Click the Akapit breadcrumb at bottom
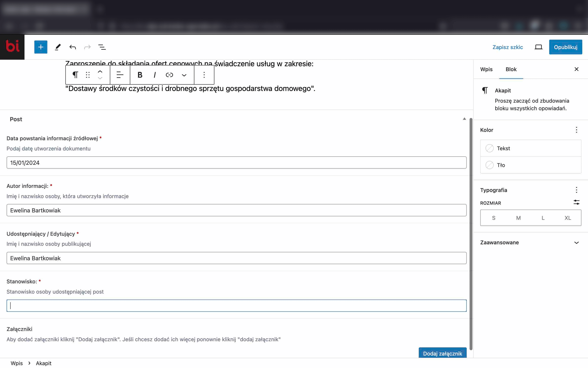Screen dimensions: 588x368 click(x=43, y=363)
